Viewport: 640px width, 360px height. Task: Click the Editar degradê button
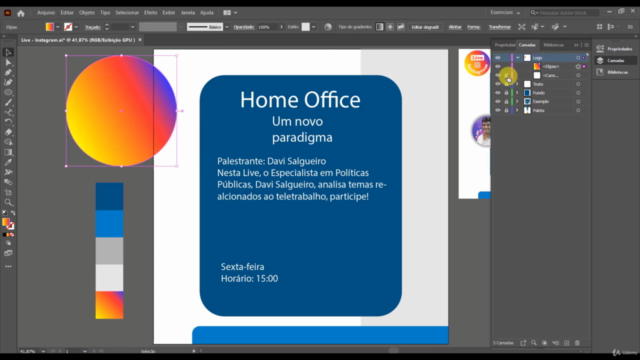tap(425, 27)
